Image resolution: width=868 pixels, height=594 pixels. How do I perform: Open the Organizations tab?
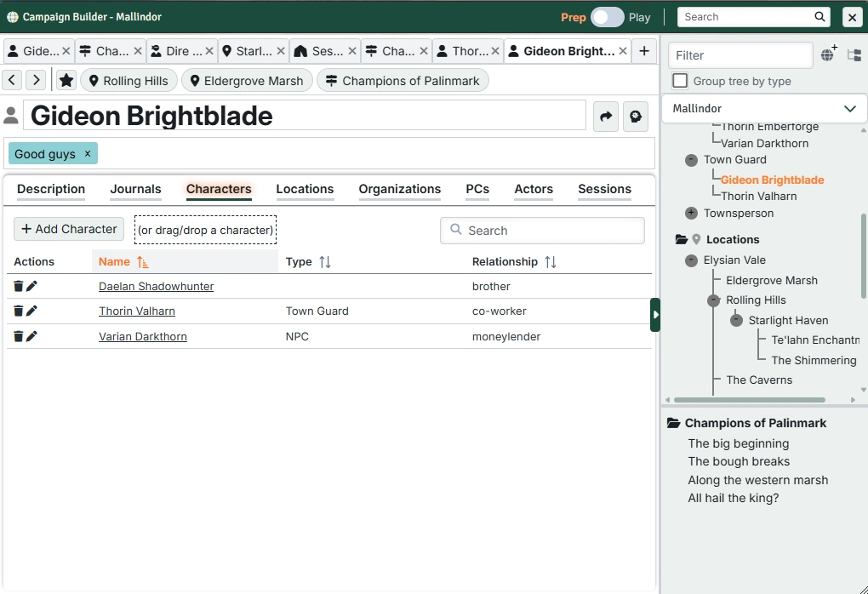pyautogui.click(x=399, y=190)
